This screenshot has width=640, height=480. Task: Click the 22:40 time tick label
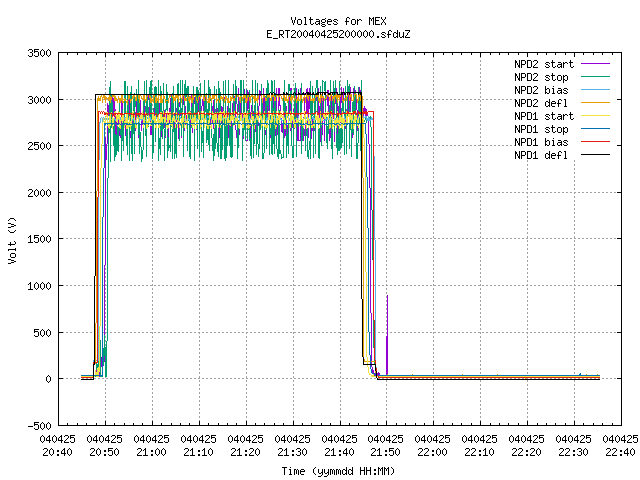click(x=620, y=453)
